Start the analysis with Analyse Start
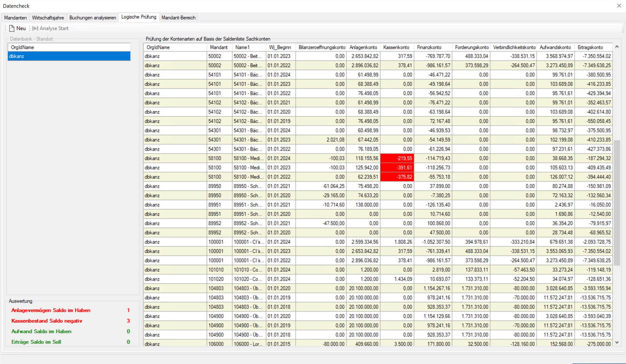Screen dimensions: 626x364 pyautogui.click(x=50, y=28)
